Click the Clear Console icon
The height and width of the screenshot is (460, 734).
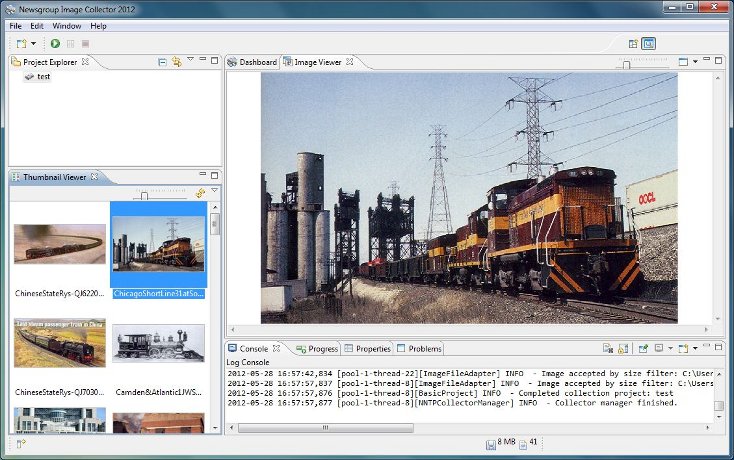pyautogui.click(x=608, y=348)
